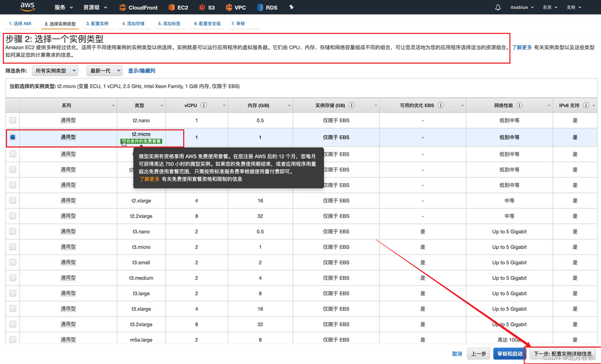Screen dimensions: 601x364
Task: Click the 当前选择的实例类型 summary text
Action: pos(124,86)
